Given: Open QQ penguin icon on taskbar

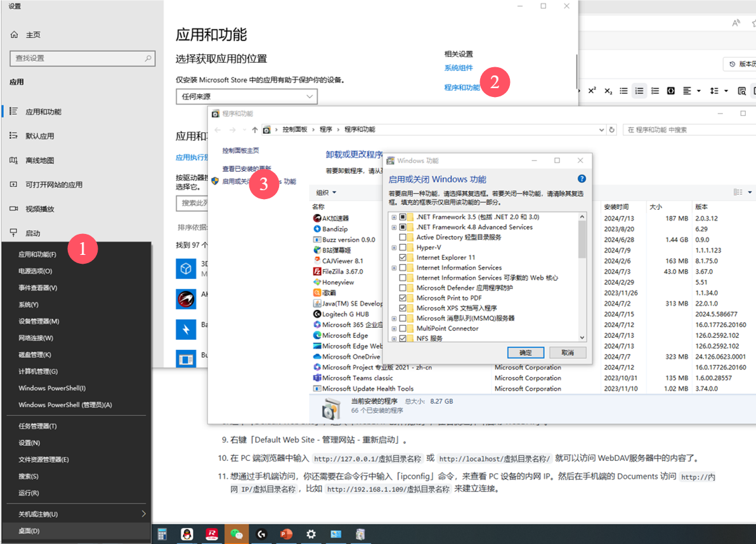Looking at the screenshot, I should coord(186,534).
